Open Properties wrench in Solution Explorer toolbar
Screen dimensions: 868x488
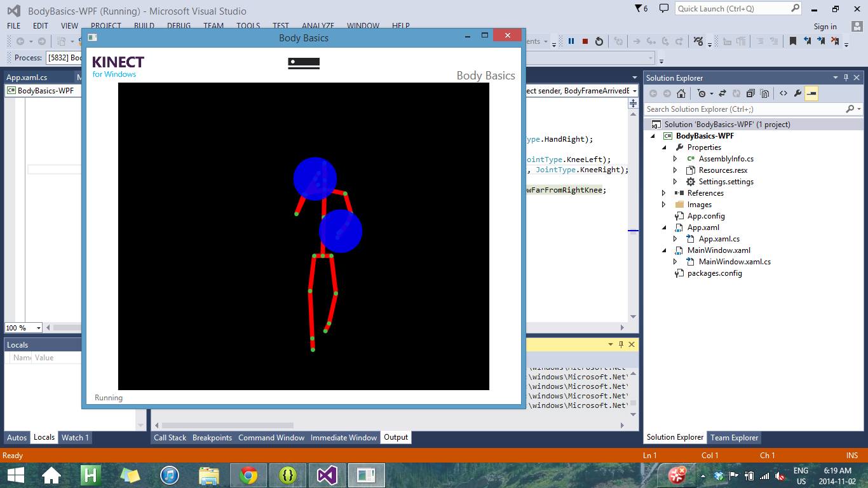[x=797, y=93]
